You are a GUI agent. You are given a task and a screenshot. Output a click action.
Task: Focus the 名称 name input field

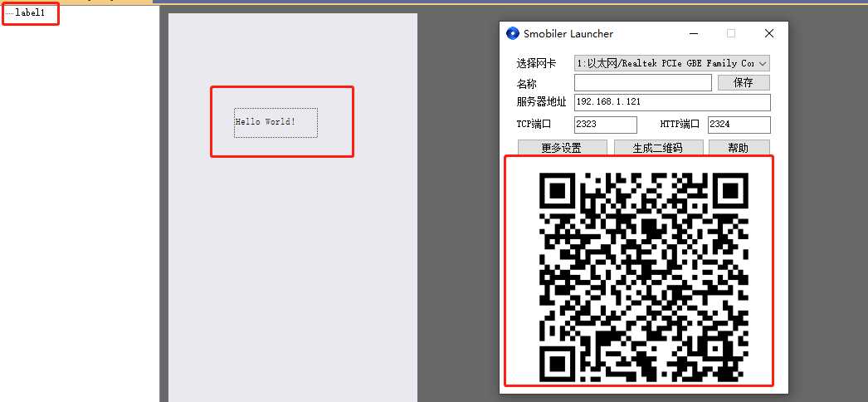tap(642, 82)
